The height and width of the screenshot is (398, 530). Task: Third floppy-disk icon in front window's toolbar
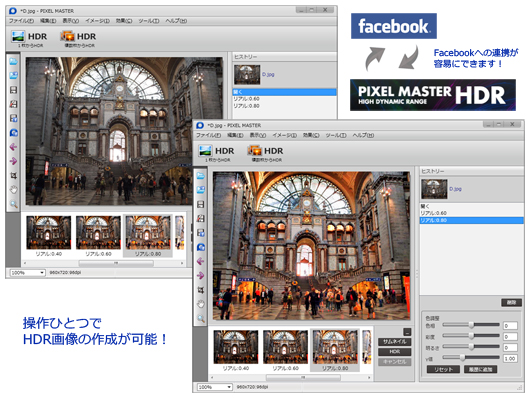pos(201,233)
